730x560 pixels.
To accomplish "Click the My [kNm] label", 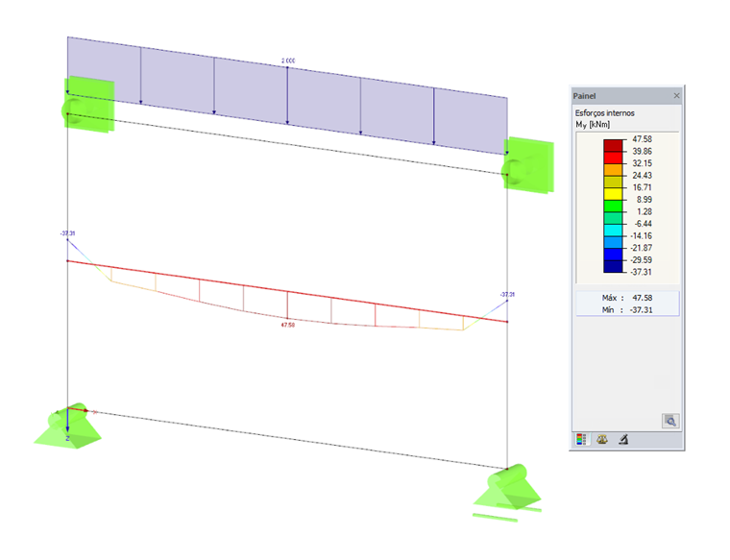I will 593,124.
